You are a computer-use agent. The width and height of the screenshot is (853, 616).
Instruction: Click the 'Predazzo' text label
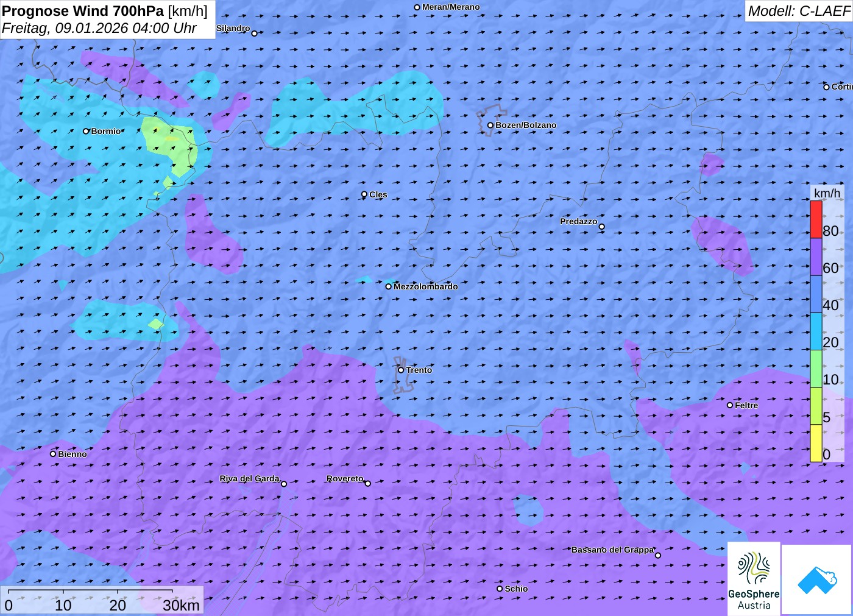click(x=579, y=221)
